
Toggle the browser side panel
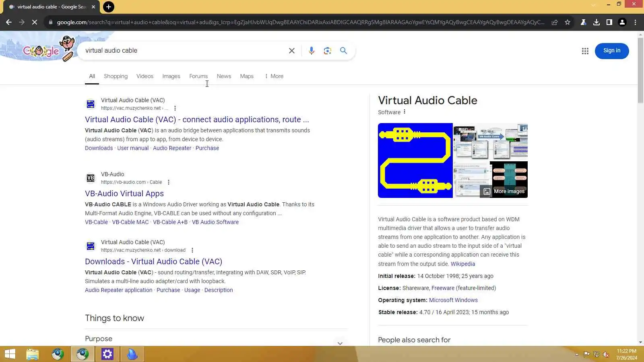click(609, 22)
